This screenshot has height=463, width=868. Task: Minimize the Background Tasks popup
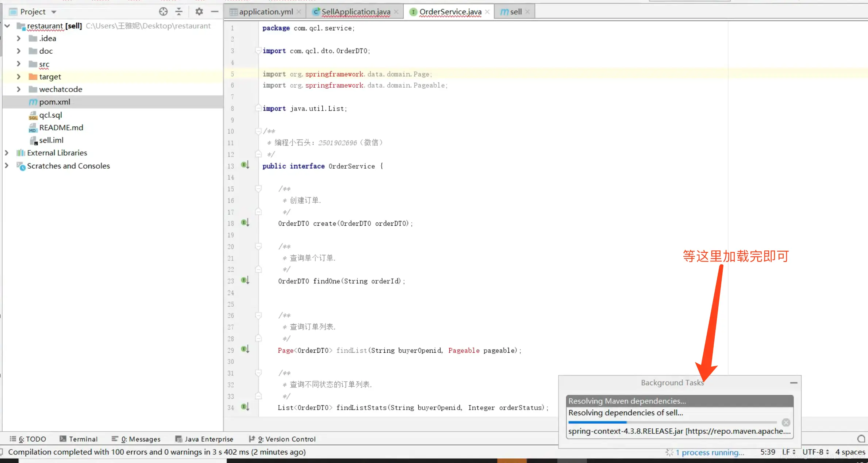click(x=794, y=383)
